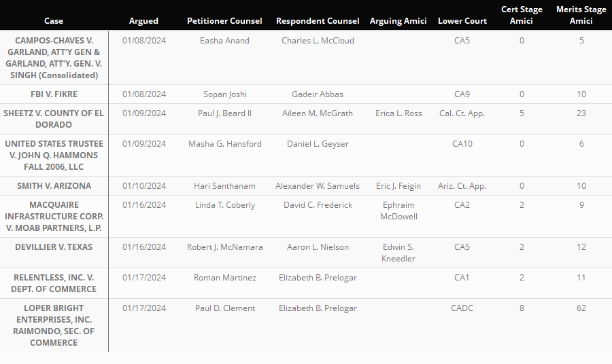Open the Campos-Chaves v. Garland case
Image resolution: width=612 pixels, height=364 pixels.
point(54,58)
